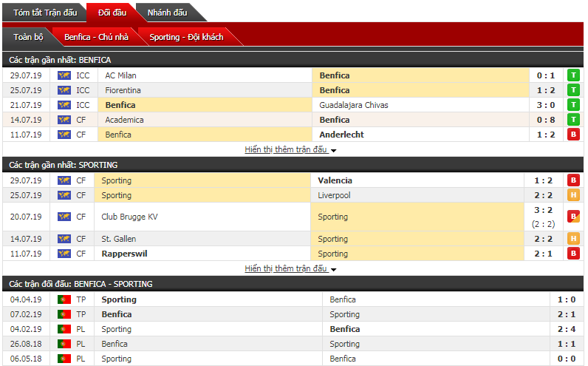Click date 20.07.19 in Sporting list
Screen dimensions: 588x366
(26, 217)
